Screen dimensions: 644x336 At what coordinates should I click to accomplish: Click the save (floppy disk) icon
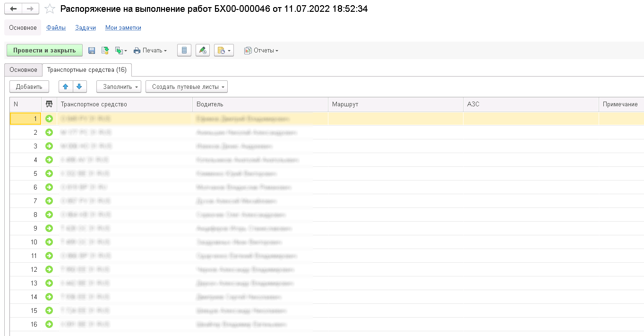[92, 51]
